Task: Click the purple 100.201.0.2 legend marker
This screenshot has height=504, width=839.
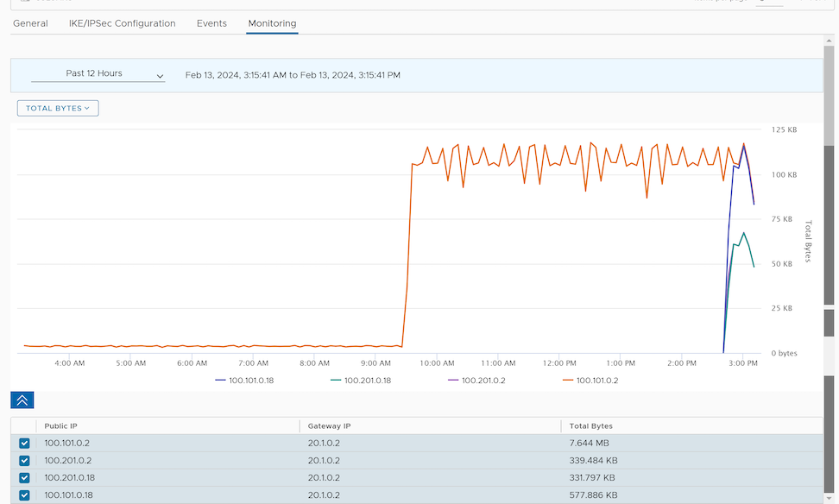Action: tap(453, 381)
